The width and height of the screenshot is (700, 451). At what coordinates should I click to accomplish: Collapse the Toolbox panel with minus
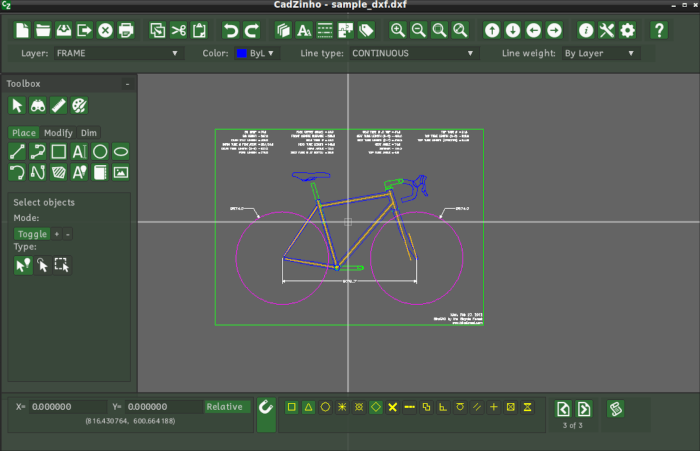point(127,84)
